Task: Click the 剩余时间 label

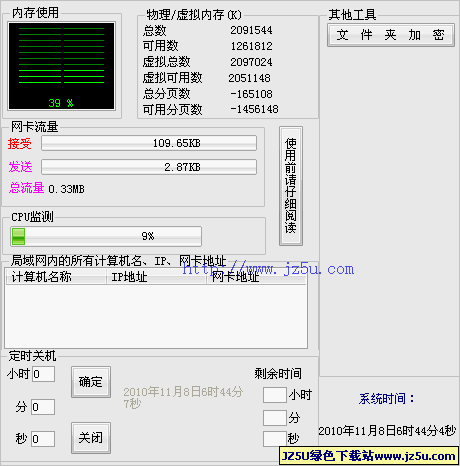Action: pos(278,374)
